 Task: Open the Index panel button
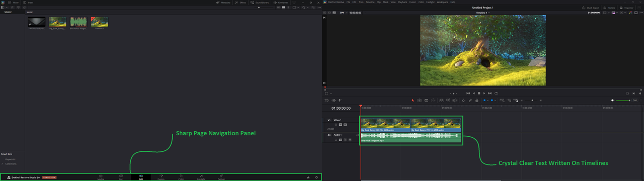point(28,3)
